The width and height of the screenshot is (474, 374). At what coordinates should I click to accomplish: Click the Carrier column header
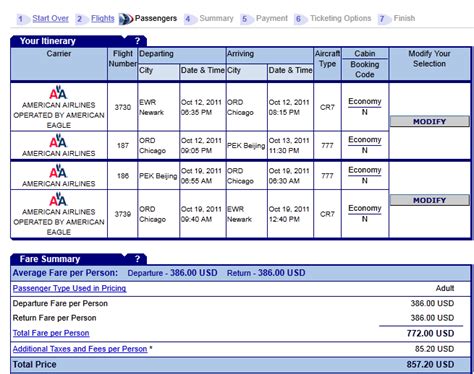coord(59,63)
